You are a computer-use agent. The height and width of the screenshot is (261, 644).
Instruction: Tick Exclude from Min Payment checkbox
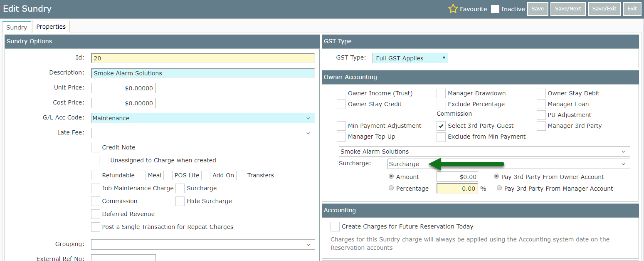click(x=441, y=137)
